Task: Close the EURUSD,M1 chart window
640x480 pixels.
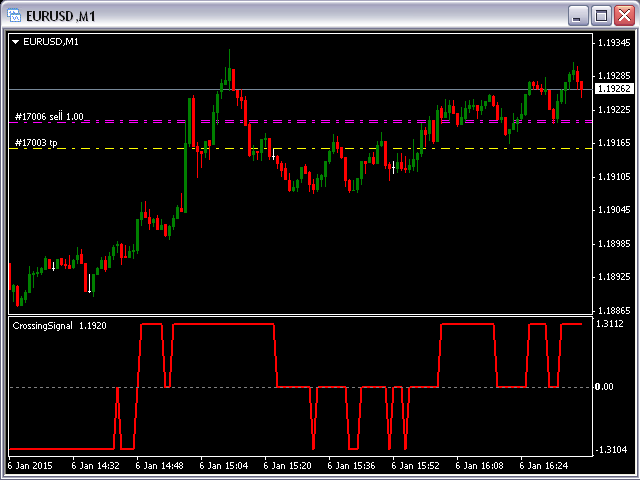Action: point(623,15)
